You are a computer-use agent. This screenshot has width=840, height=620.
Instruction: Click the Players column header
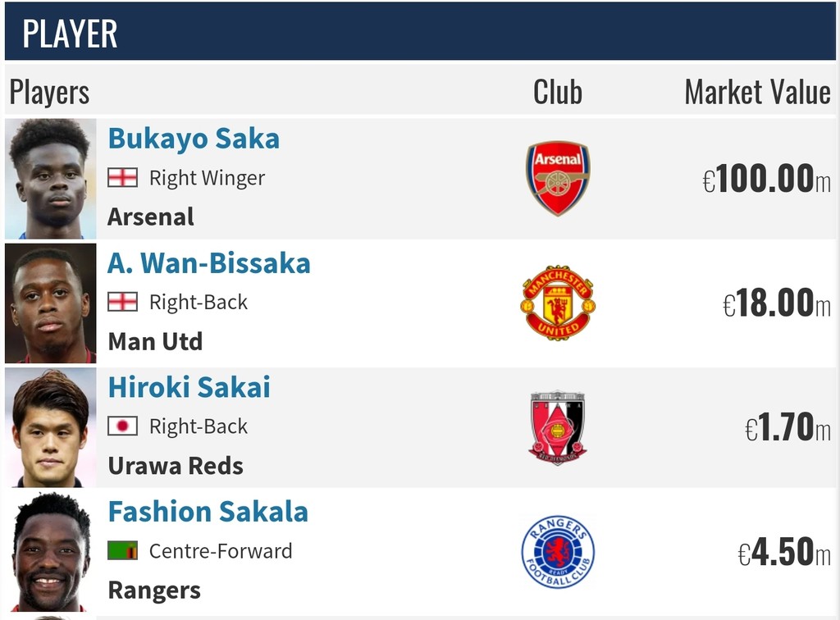point(49,93)
